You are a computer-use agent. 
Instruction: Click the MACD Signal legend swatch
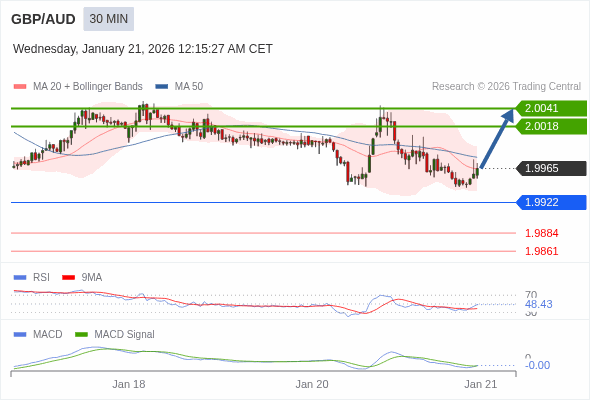pos(81,335)
